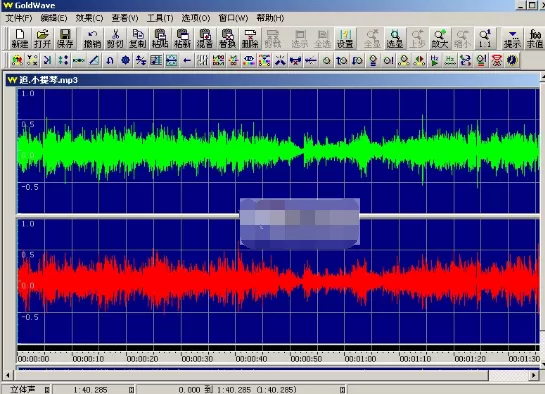The image size is (545, 394).
Task: Click the up-down arrows dots effect icon
Action: point(63,60)
